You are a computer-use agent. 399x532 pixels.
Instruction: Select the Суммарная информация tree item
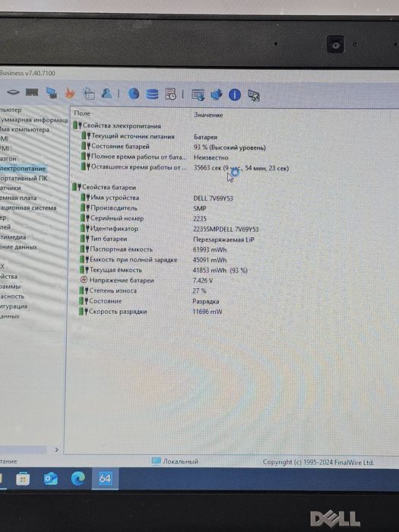pos(34,120)
